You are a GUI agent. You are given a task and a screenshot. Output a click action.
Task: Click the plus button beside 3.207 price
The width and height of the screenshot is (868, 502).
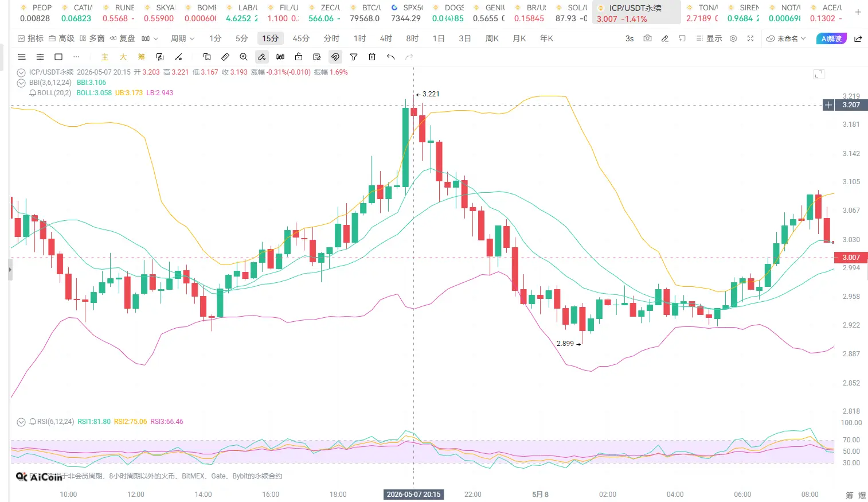coord(828,105)
